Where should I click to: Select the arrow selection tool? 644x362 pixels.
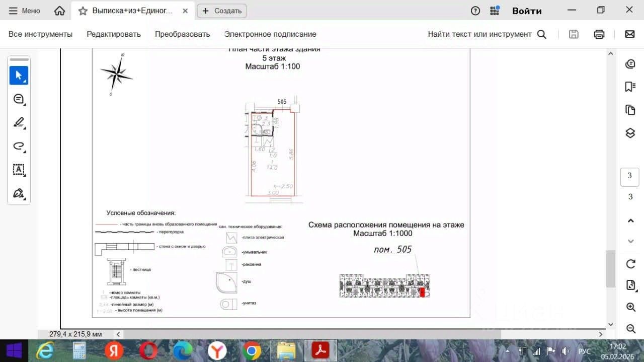click(x=19, y=76)
